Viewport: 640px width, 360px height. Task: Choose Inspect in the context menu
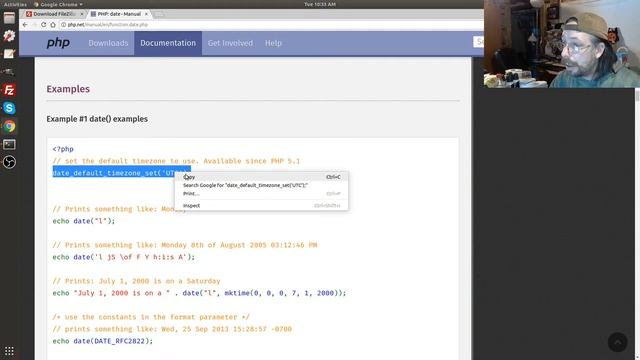pyautogui.click(x=261, y=206)
